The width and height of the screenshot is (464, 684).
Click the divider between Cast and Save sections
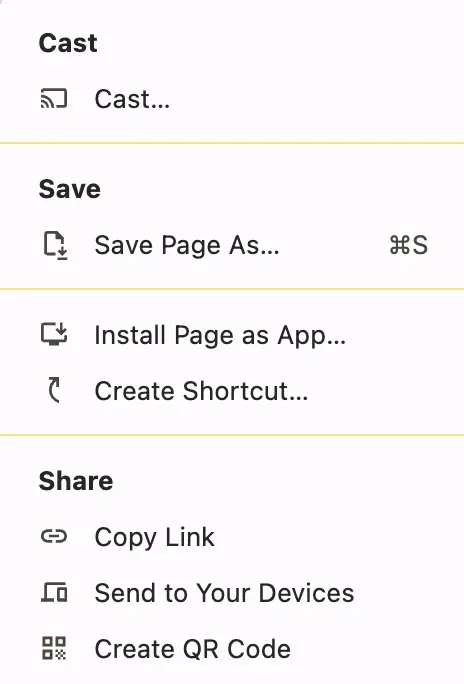[x=232, y=143]
